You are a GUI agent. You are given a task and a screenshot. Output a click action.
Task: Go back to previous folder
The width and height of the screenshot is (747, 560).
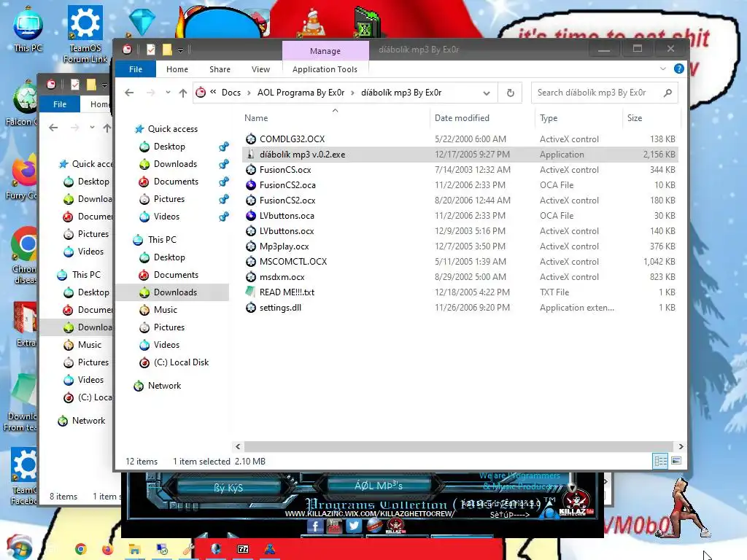pyautogui.click(x=129, y=93)
